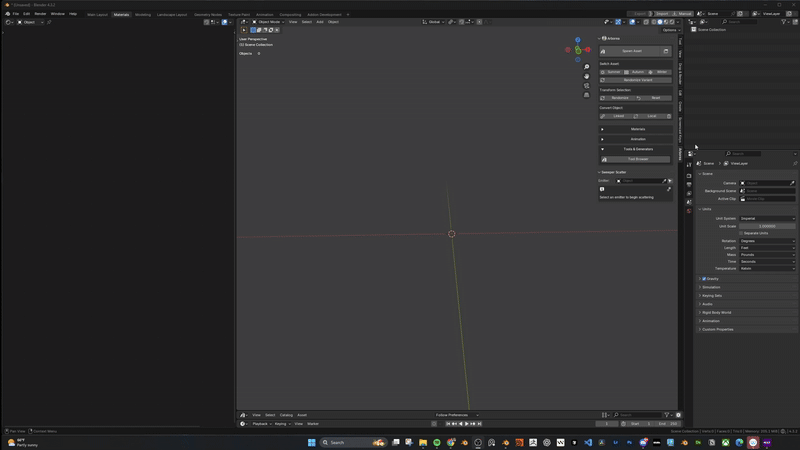
Task: Open the Temperature units dropdown
Action: (x=767, y=268)
